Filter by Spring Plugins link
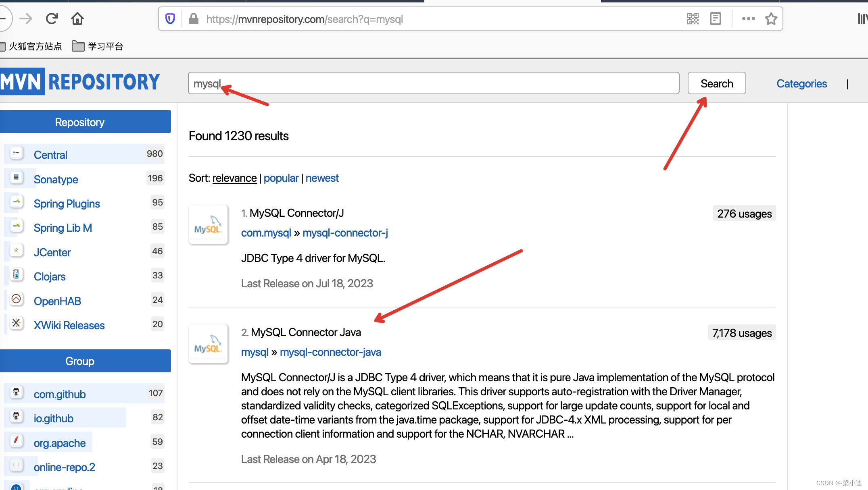 (67, 204)
